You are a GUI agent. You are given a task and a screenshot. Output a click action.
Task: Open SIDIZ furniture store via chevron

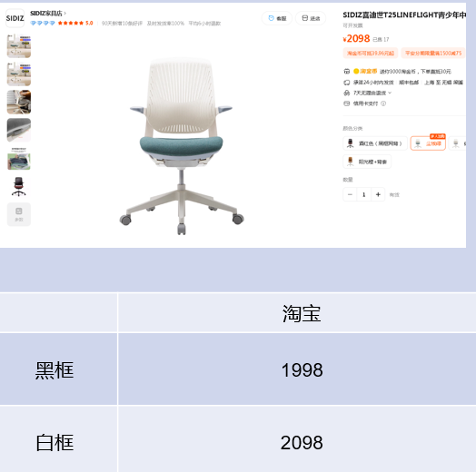click(65, 14)
